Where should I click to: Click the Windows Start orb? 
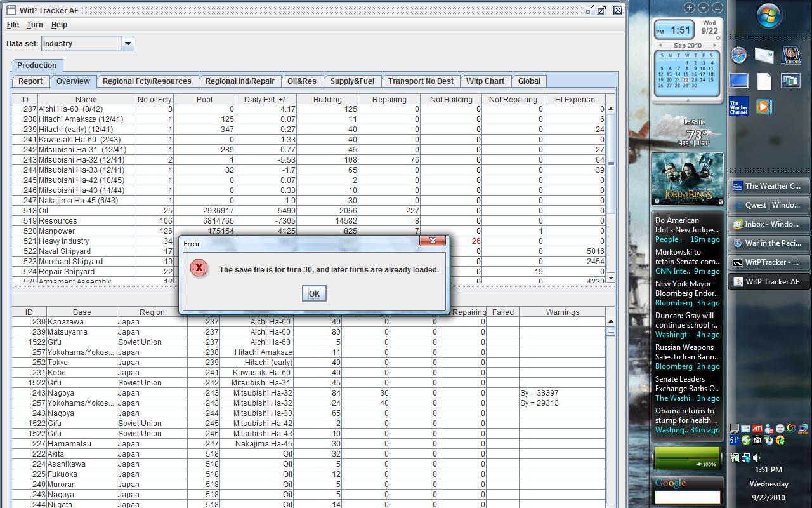(x=768, y=16)
